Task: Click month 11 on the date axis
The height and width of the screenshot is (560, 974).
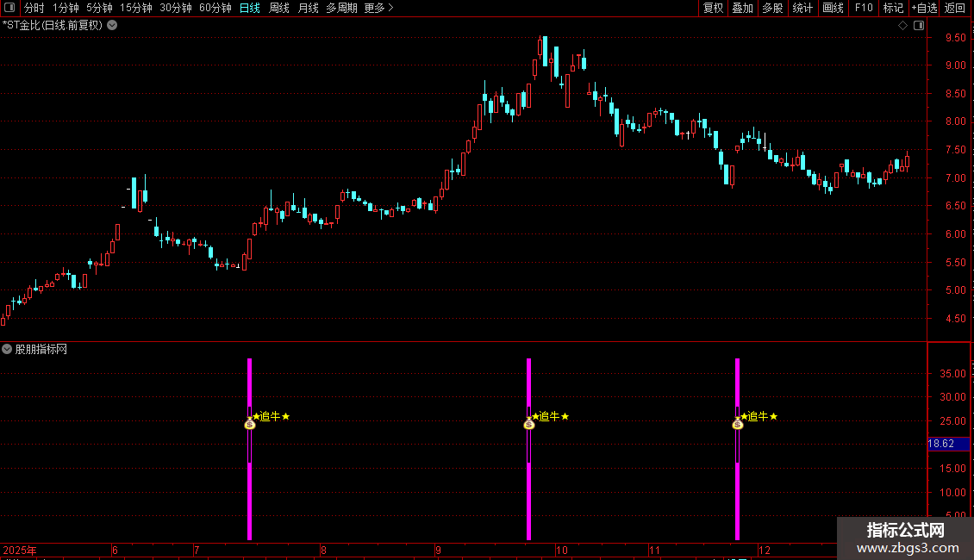Action: [x=654, y=550]
